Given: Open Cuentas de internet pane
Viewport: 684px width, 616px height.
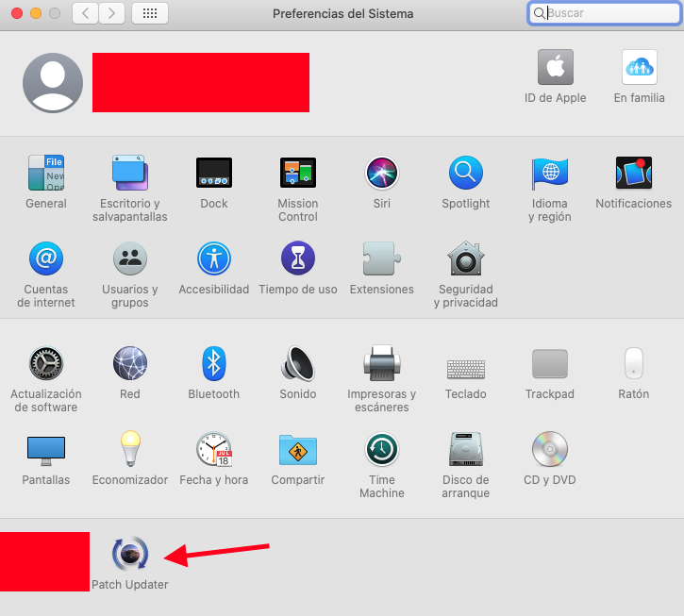Looking at the screenshot, I should click(46, 258).
